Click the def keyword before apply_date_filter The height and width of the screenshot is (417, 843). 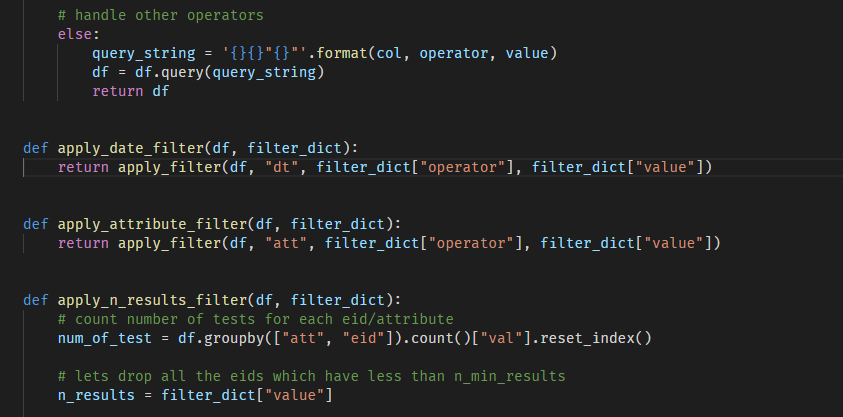[35, 148]
